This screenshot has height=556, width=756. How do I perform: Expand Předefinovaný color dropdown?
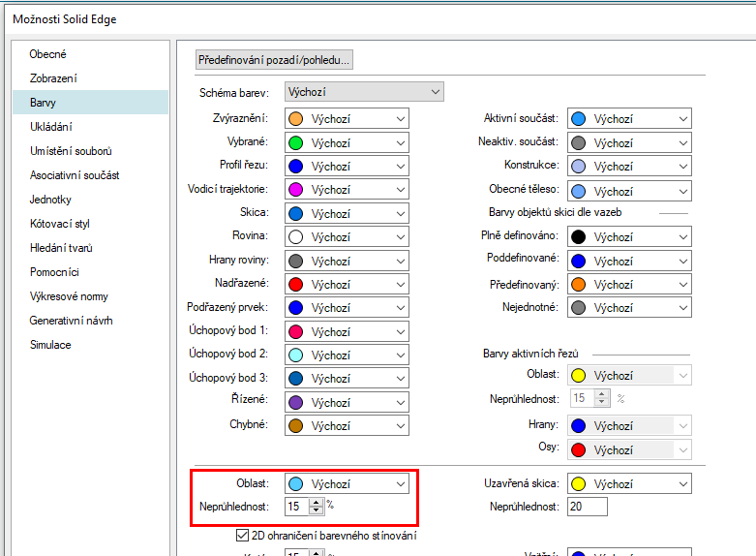tap(629, 284)
